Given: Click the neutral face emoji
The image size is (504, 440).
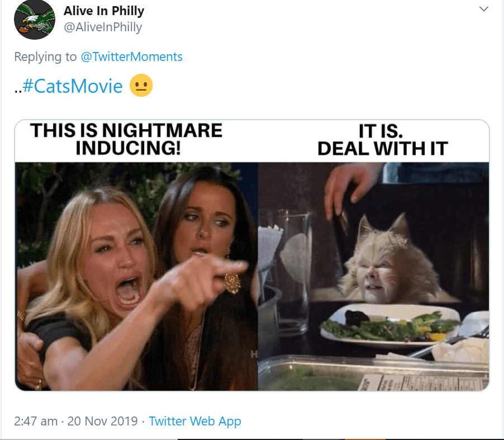Looking at the screenshot, I should point(141,86).
